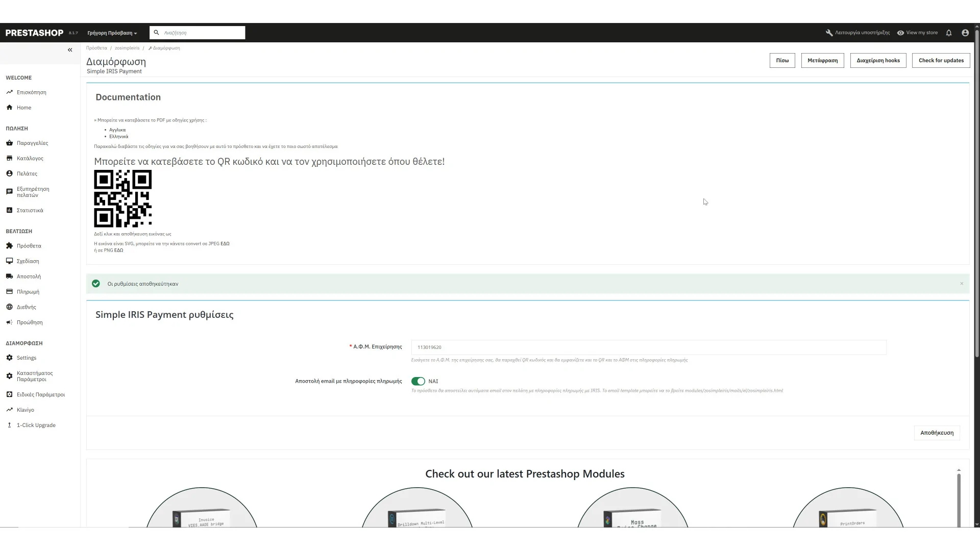Screen dimensions: 980x551
Task: Open the Πελάτες sidebar menu
Action: tap(27, 173)
